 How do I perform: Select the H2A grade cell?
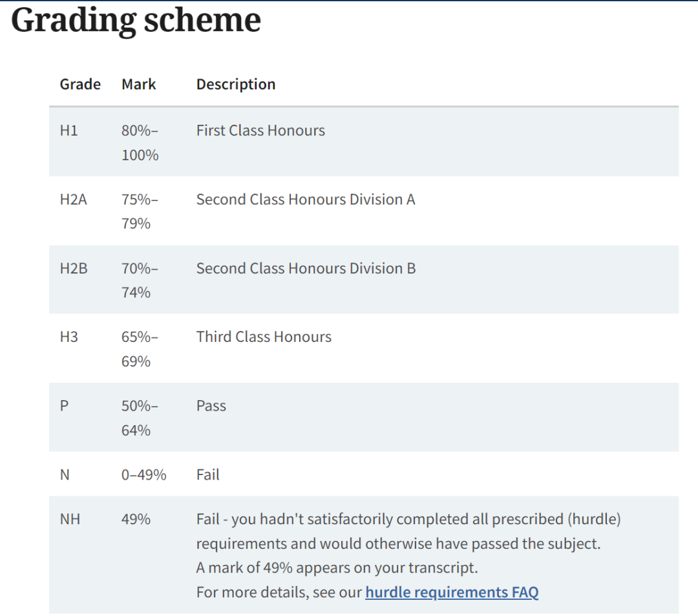pos(73,200)
